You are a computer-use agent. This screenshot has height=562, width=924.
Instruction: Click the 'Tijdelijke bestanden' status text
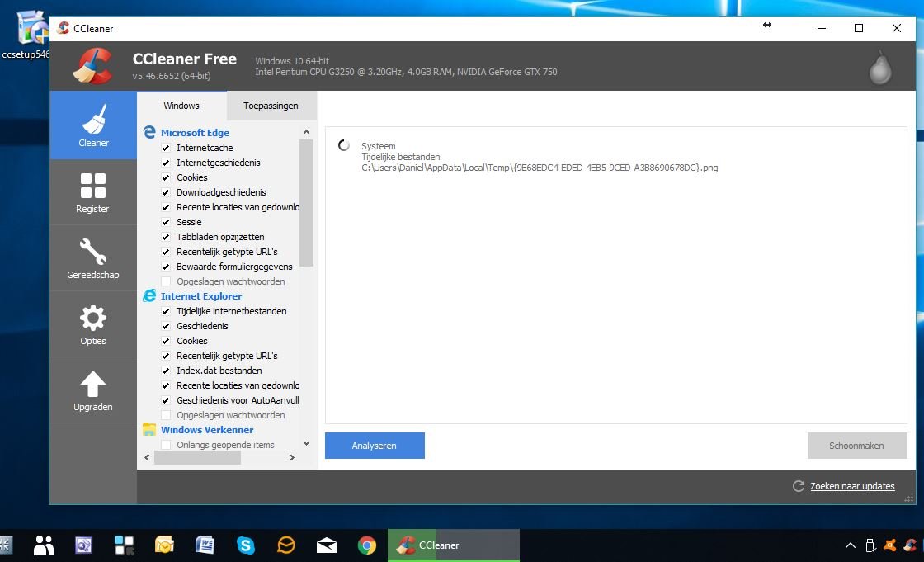(x=401, y=157)
